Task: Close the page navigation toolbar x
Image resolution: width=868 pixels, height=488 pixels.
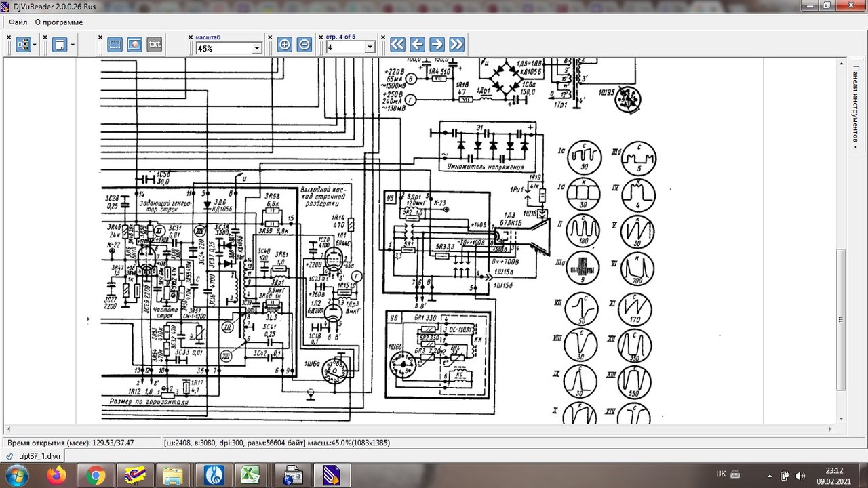Action: click(x=321, y=37)
